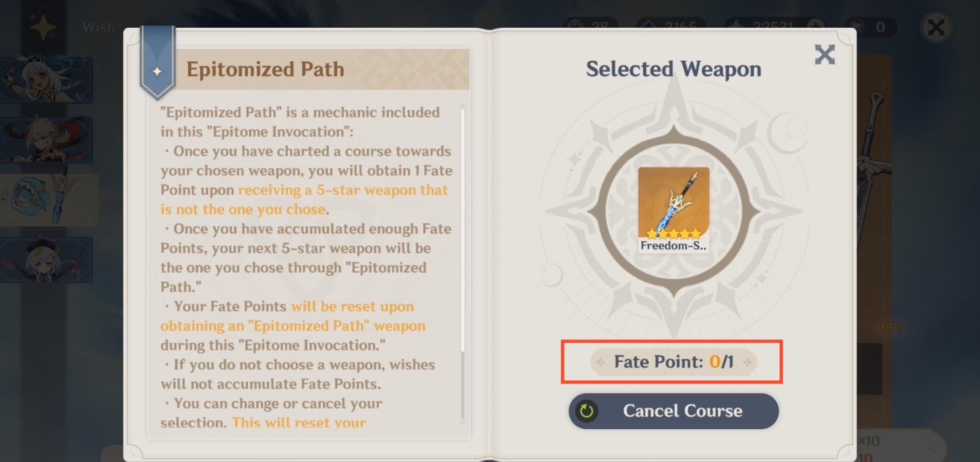This screenshot has width=980, height=462.
Task: Click the left arrow beside Fate Point
Action: point(599,362)
